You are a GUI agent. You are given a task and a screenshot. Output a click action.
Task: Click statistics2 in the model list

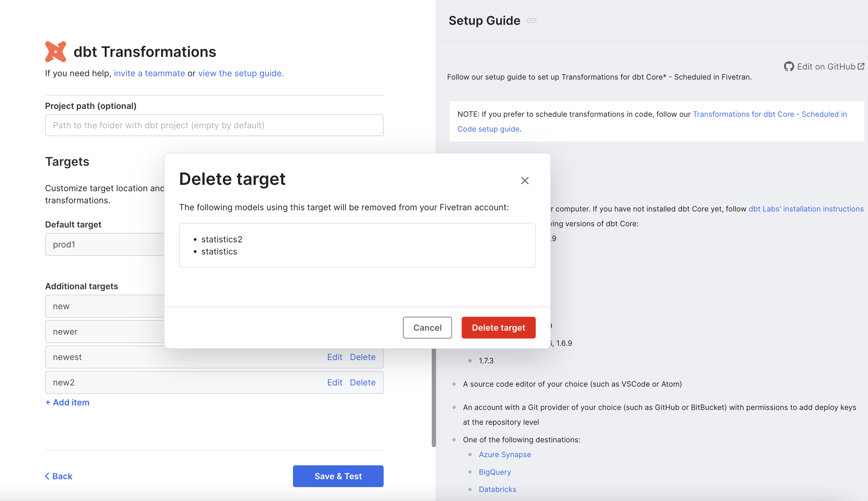click(x=221, y=239)
